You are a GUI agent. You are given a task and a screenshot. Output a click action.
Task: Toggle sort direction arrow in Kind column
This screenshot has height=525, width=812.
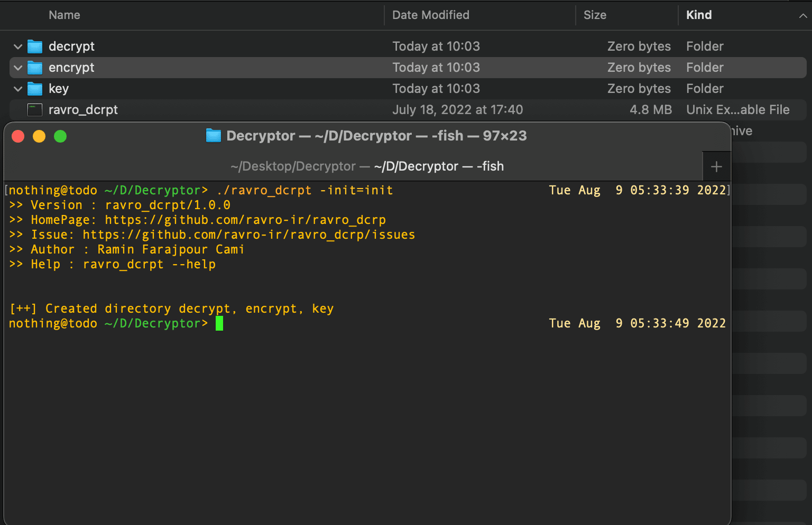coord(802,15)
